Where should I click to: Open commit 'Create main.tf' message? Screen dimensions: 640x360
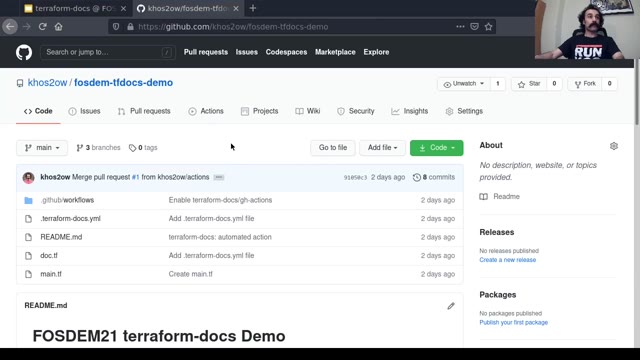[191, 274]
